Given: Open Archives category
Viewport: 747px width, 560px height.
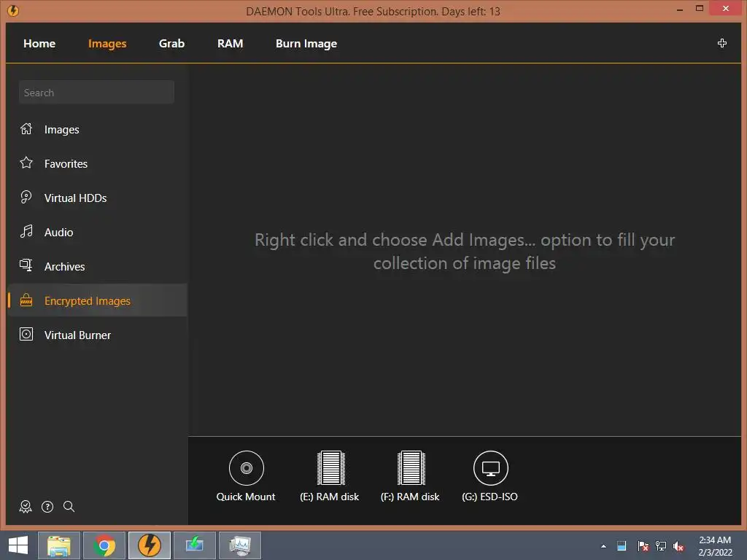Looking at the screenshot, I should [64, 267].
